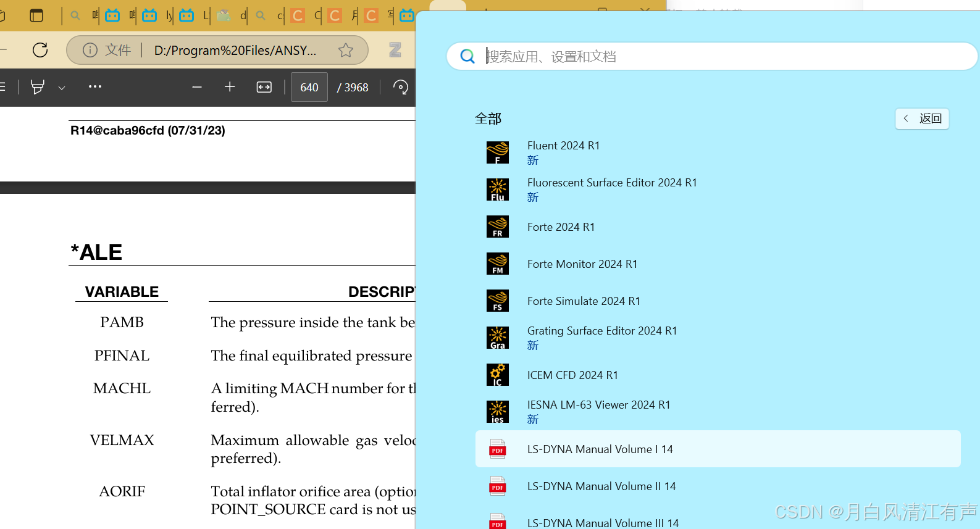Open LS-DYNA Manual Volume III 14 PDF
The width and height of the screenshot is (980, 529).
coord(718,519)
